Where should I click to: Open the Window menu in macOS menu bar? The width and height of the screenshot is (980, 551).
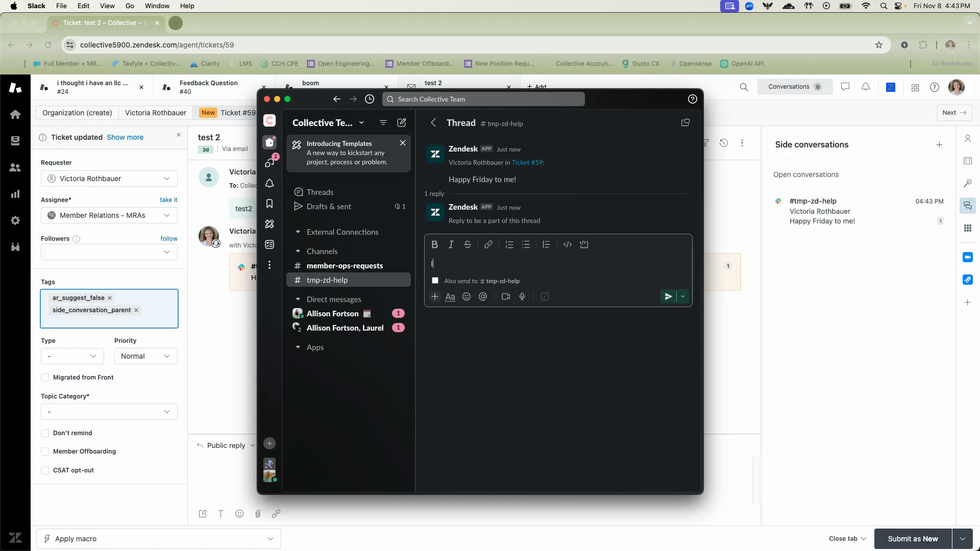pos(157,6)
